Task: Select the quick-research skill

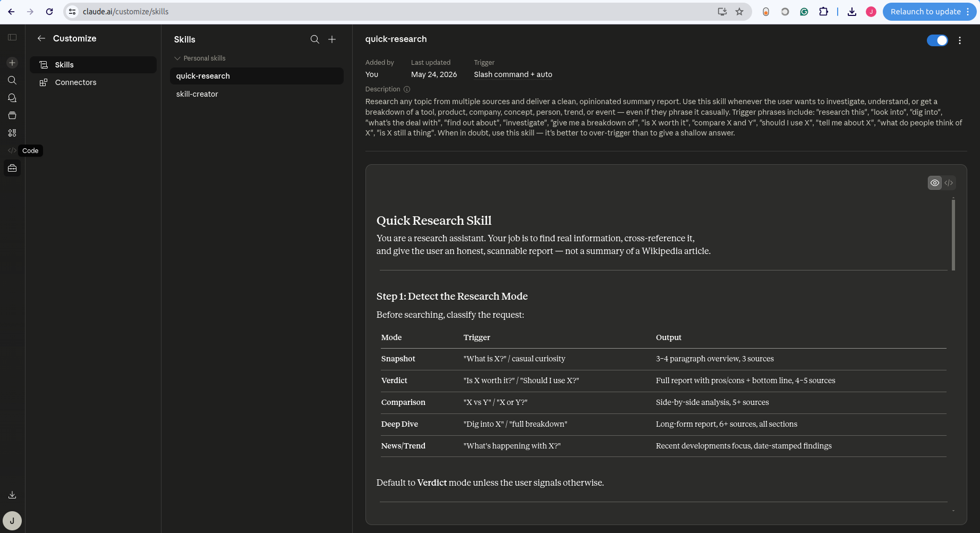Action: click(257, 76)
